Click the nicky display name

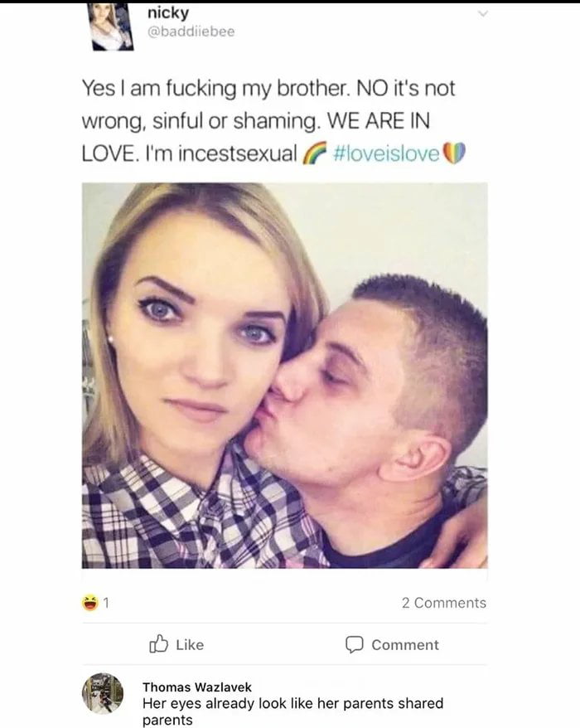coord(168,12)
